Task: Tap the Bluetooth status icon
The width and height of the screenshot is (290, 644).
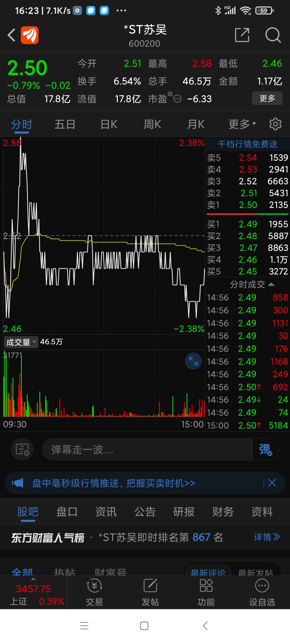Action: [x=218, y=11]
